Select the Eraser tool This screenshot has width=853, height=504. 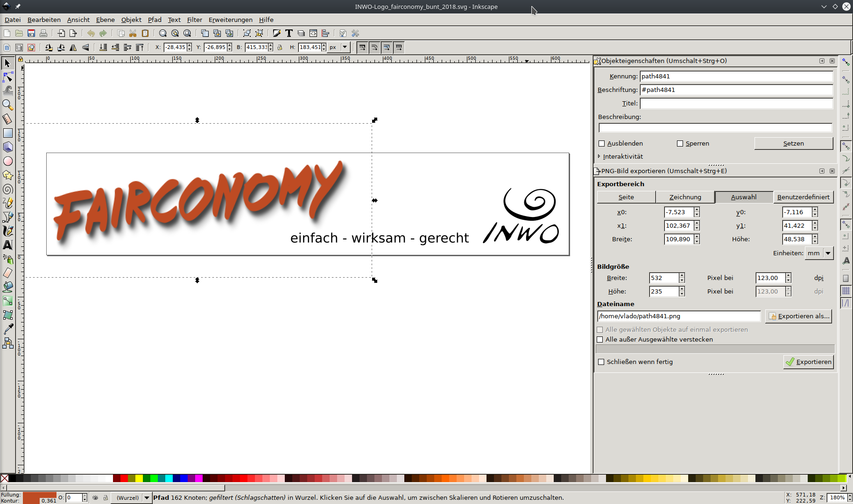tap(8, 273)
